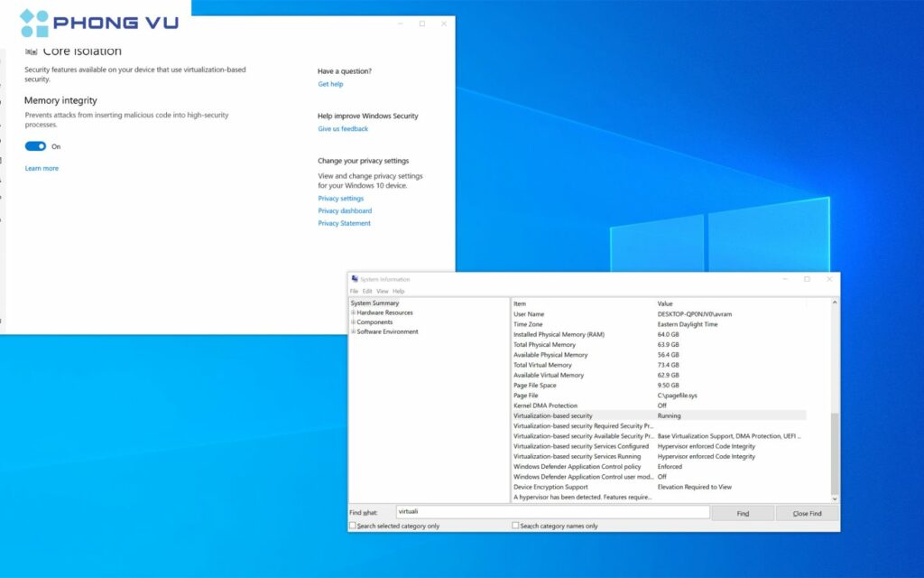
Task: Click the Phong Vu logo
Action: [98, 23]
